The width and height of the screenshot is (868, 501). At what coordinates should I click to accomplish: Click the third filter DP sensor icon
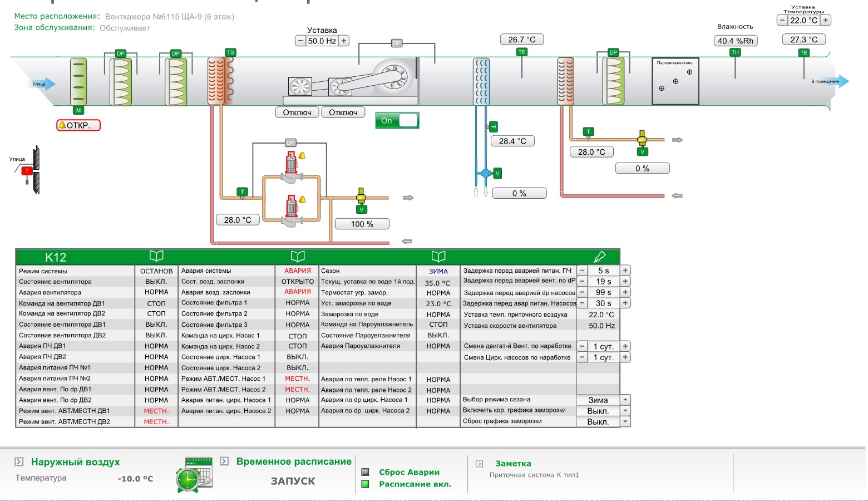613,52
